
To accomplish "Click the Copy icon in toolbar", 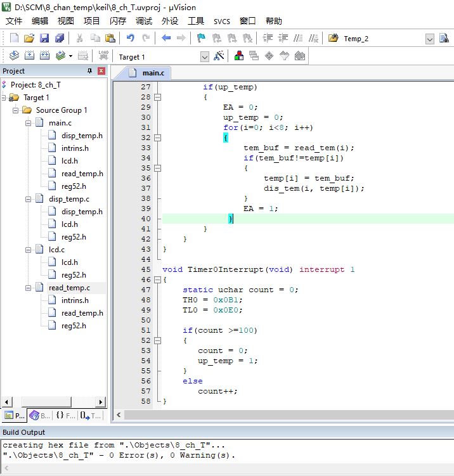I will [x=95, y=38].
